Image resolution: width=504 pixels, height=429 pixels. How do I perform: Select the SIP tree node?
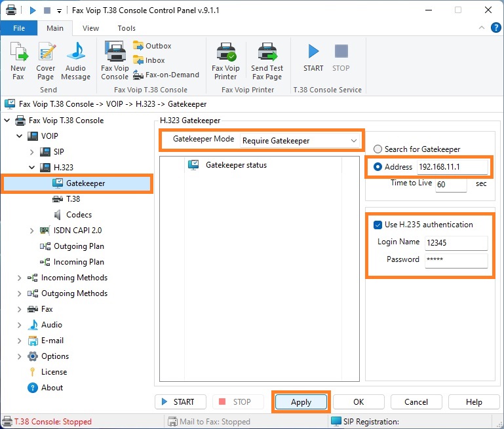pos(52,151)
